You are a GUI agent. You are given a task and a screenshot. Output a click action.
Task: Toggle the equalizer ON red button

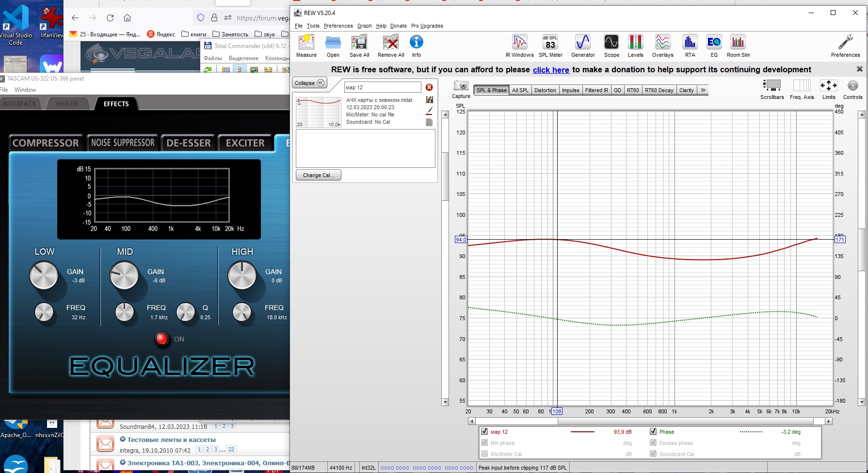pyautogui.click(x=161, y=339)
